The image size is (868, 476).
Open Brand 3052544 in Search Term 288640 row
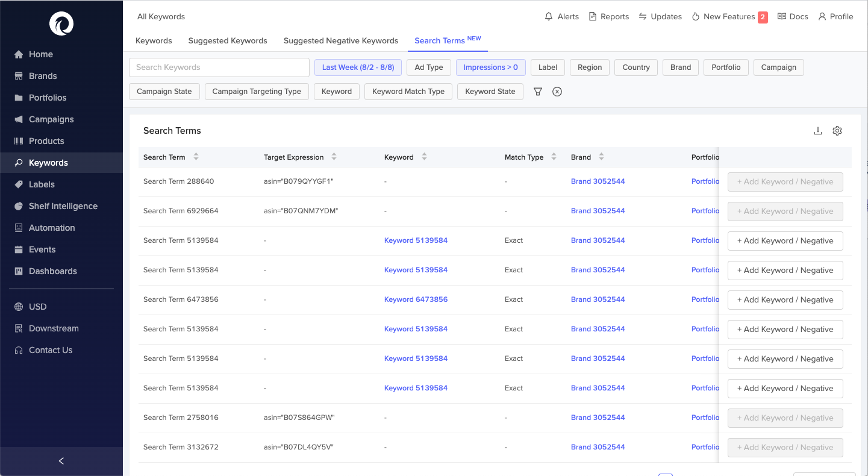[598, 181]
